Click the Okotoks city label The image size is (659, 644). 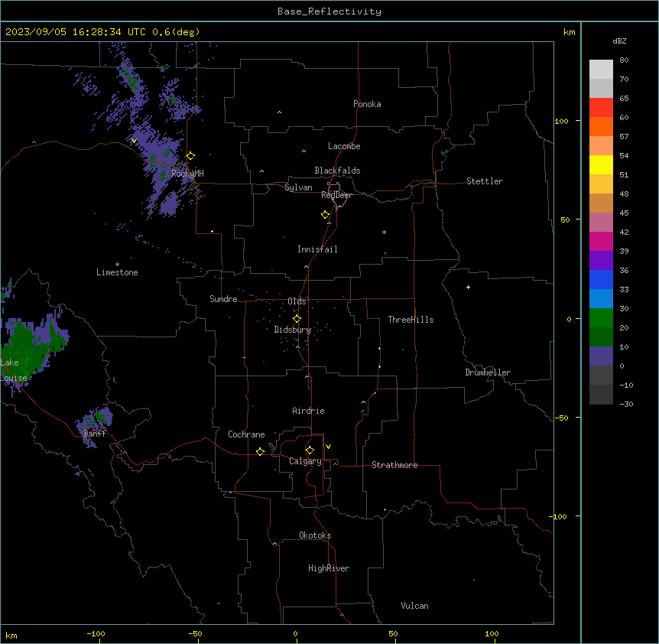(315, 535)
